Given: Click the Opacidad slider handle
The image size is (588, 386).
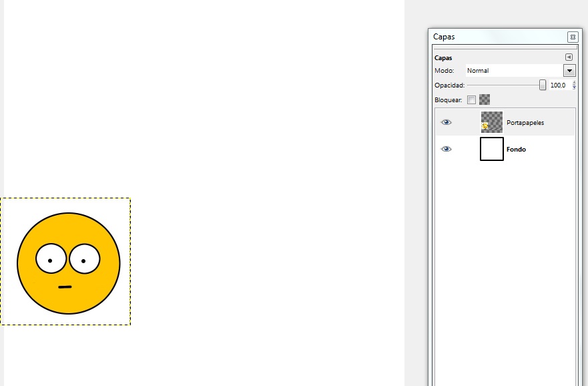Looking at the screenshot, I should pos(542,85).
